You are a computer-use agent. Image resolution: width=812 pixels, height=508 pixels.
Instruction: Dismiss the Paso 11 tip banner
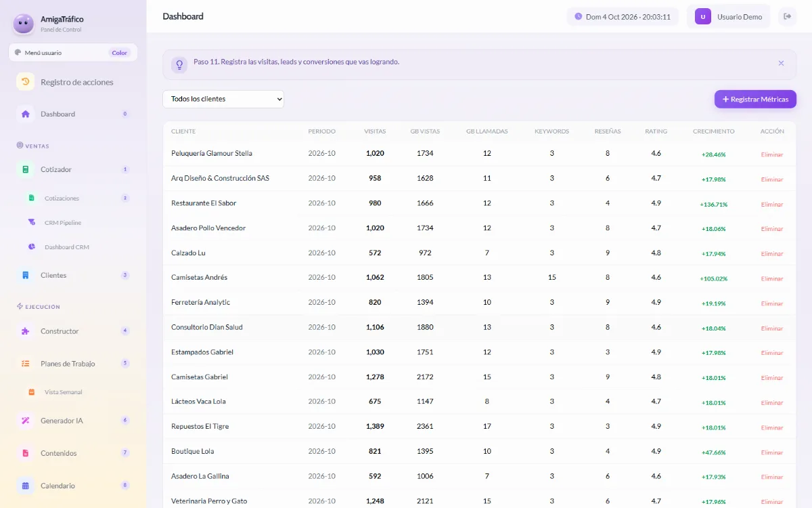click(781, 63)
